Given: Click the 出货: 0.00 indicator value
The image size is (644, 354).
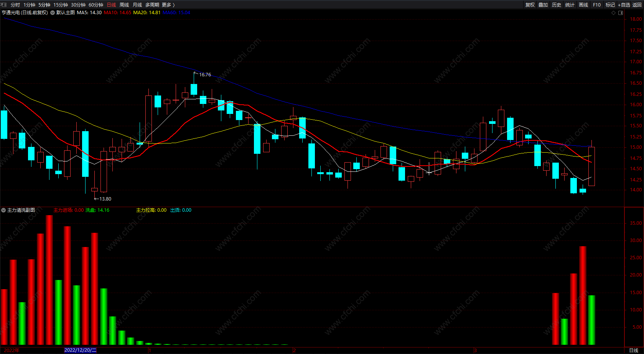Looking at the screenshot, I should pyautogui.click(x=181, y=210).
